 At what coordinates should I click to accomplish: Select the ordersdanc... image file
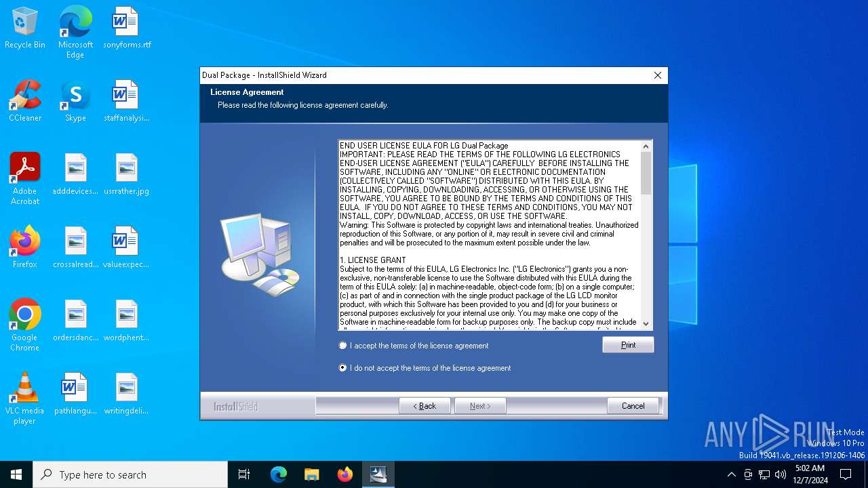[x=75, y=321]
